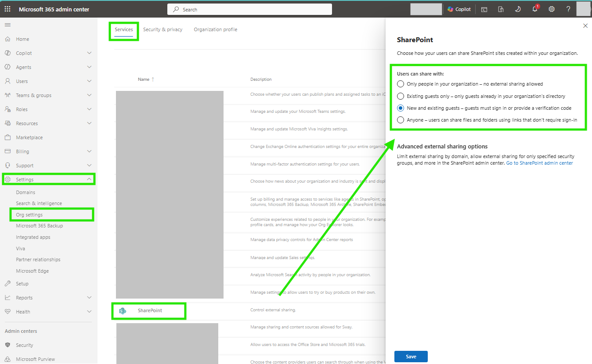Open help question mark icon
Viewport: 592px width, 364px height.
click(x=568, y=9)
